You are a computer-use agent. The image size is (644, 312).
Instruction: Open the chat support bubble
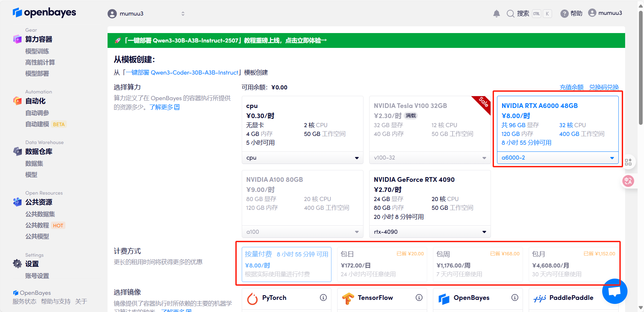(614, 291)
